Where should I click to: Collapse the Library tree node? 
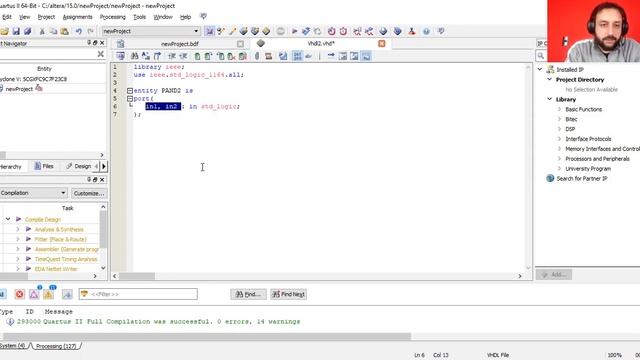tap(550, 99)
